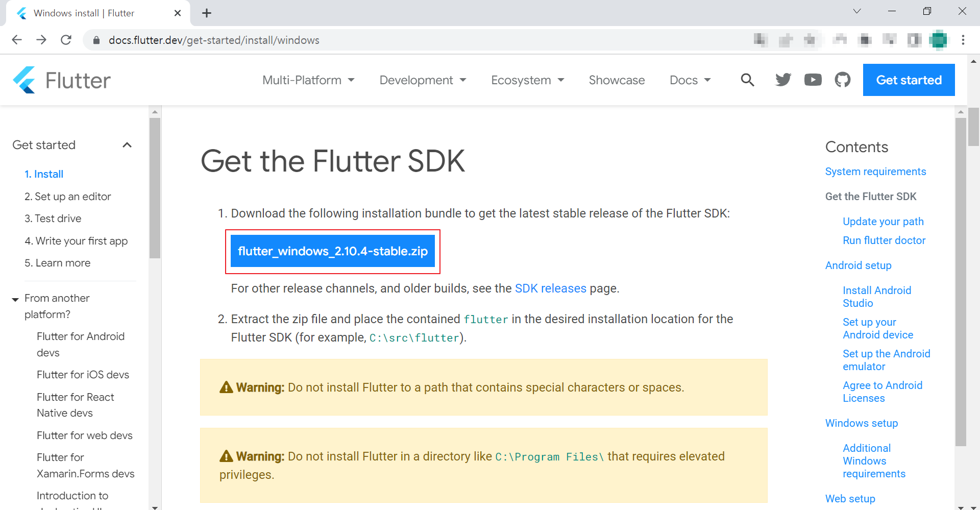980x510 pixels.
Task: Expand the Multi-Platform dropdown menu
Action: tap(308, 80)
